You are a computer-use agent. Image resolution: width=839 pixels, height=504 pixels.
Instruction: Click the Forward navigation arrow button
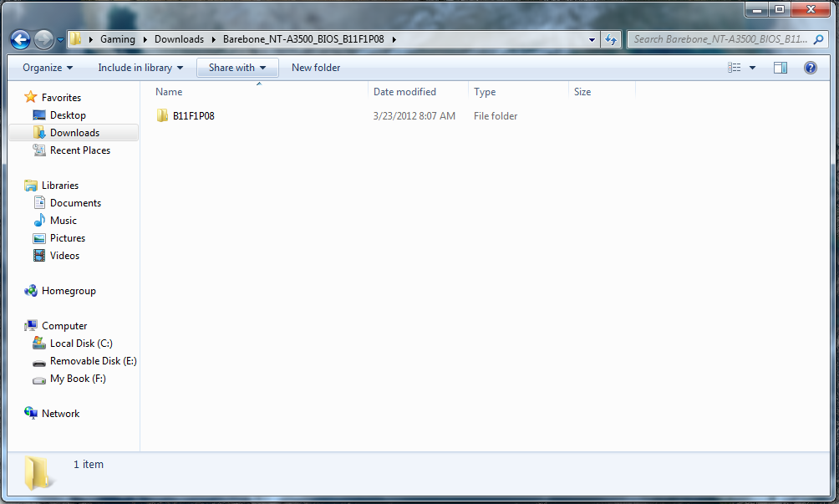click(x=43, y=39)
